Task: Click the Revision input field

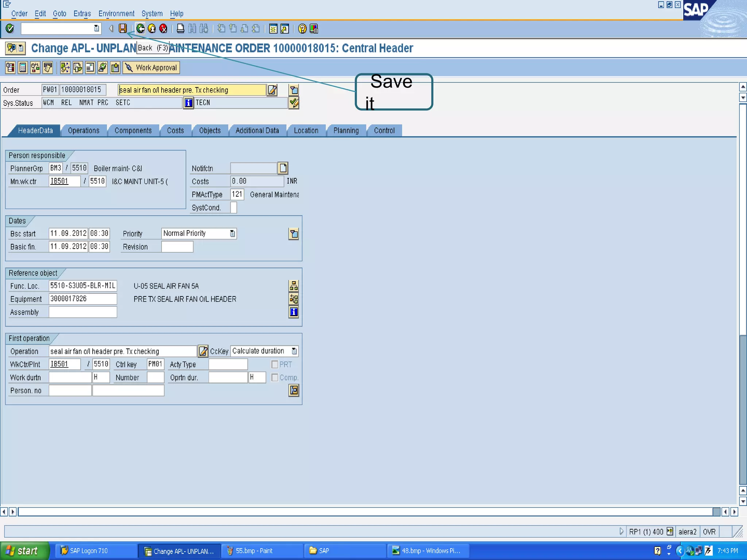Action: [x=177, y=247]
